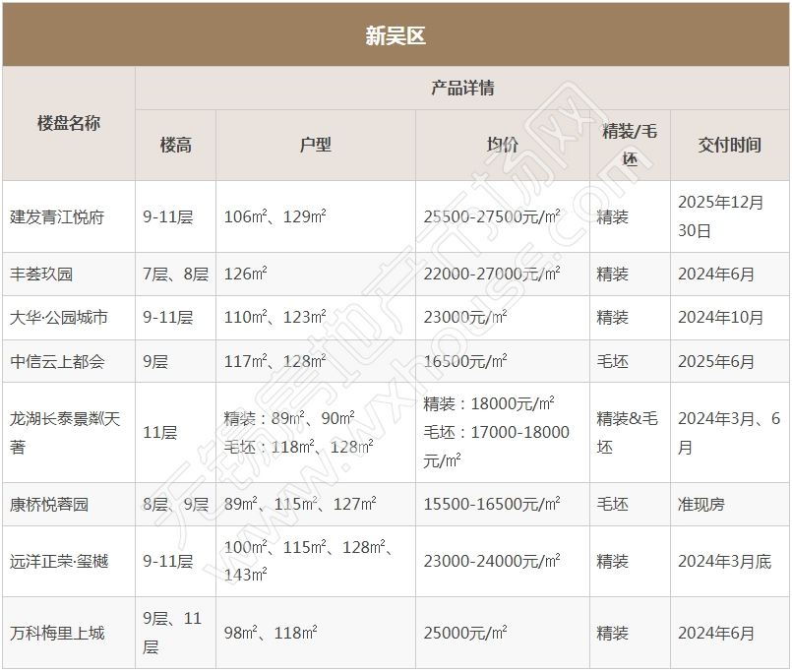The width and height of the screenshot is (792, 672).
Task: Select the 远洋正荣·玺樾 property name
Action: tap(59, 562)
